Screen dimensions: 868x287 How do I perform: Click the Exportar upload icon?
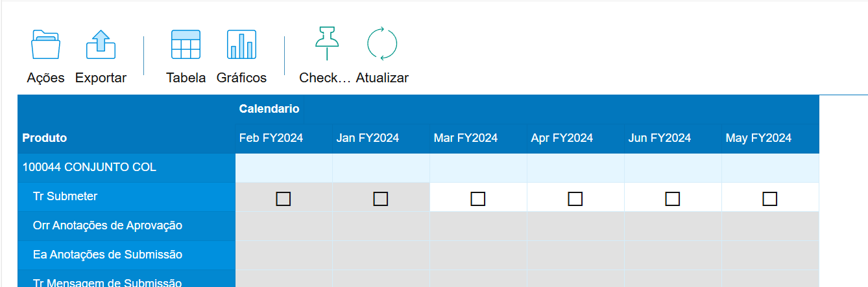pos(101,45)
